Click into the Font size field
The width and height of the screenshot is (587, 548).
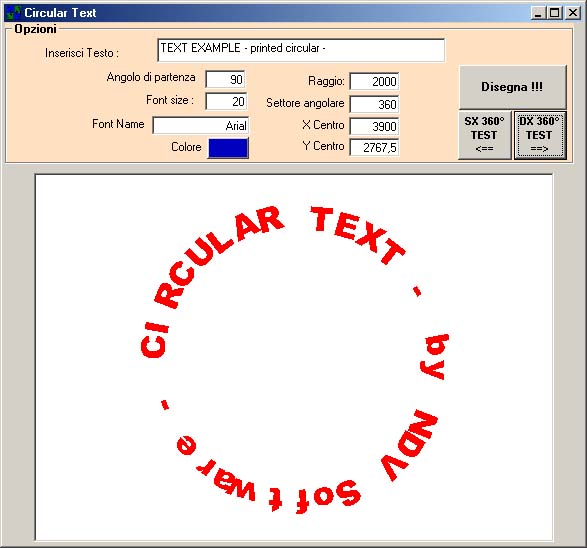tap(226, 101)
